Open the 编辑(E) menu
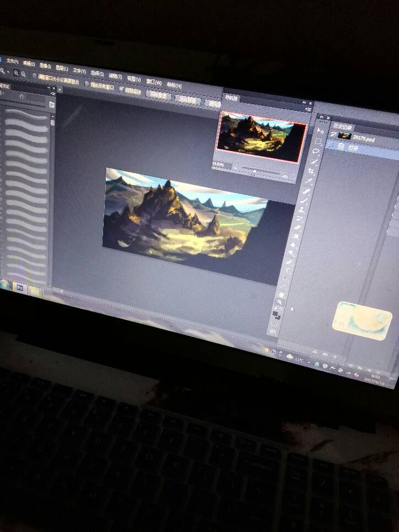The height and width of the screenshot is (532, 399). pyautogui.click(x=29, y=63)
